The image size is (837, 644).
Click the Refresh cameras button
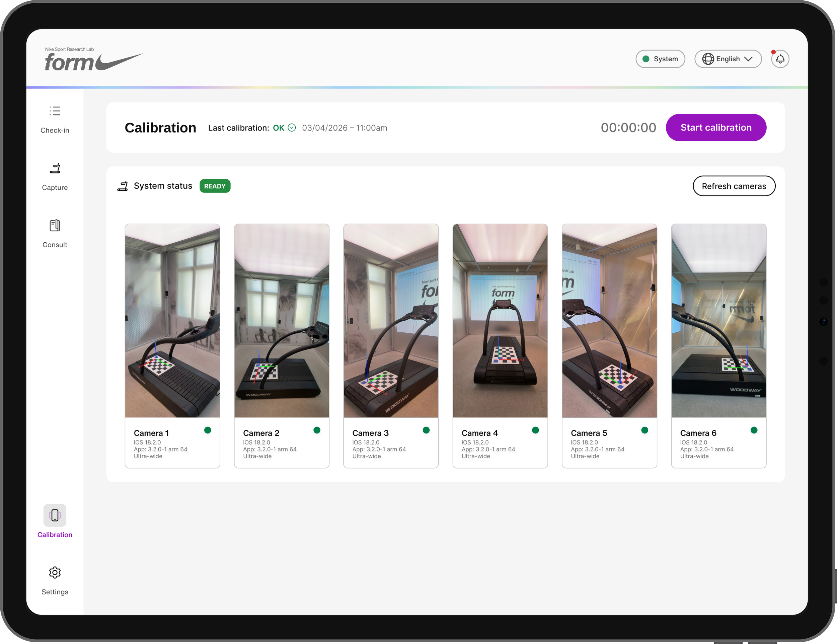[734, 186]
